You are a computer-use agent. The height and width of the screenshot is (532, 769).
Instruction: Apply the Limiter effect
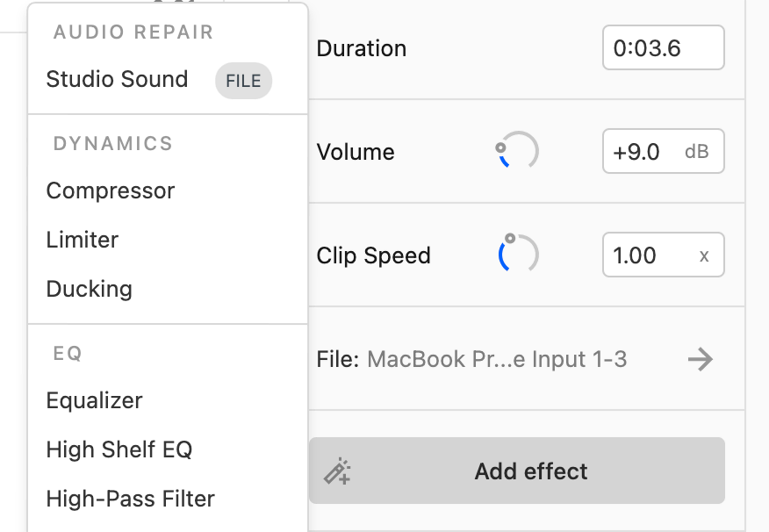click(x=82, y=240)
